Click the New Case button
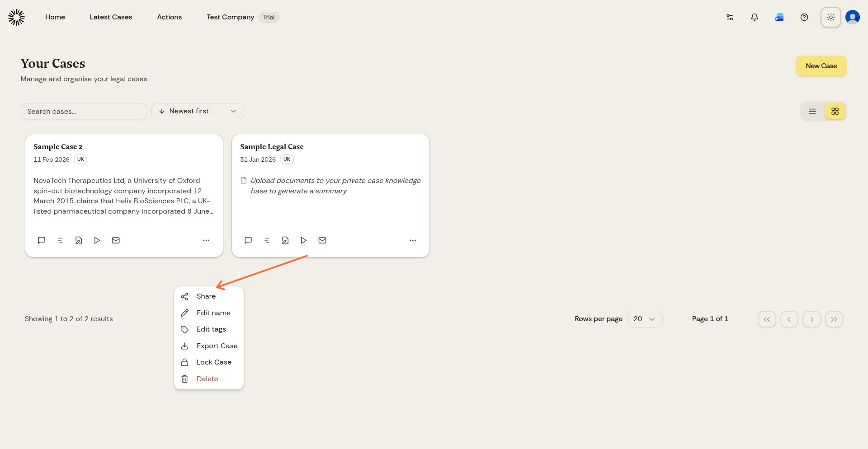 click(821, 66)
